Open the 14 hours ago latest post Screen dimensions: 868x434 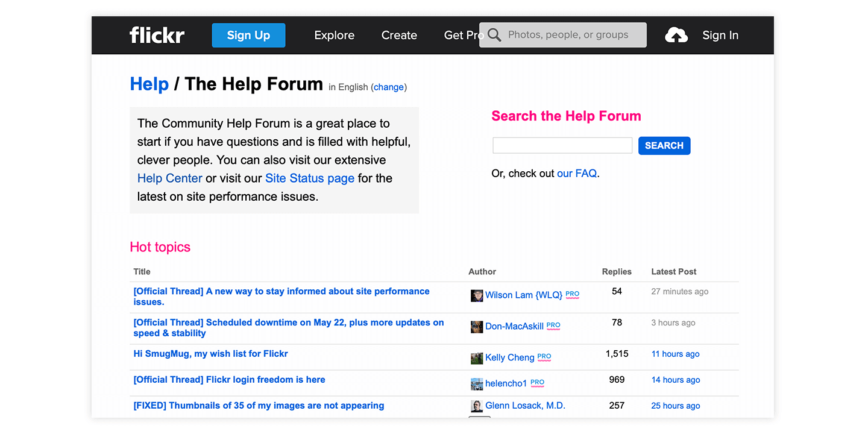tap(676, 380)
